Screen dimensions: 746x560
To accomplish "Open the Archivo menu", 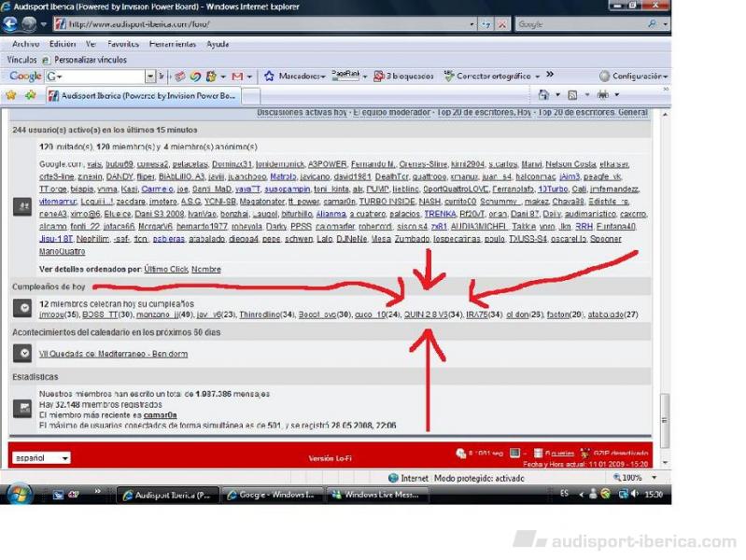I will (25, 44).
